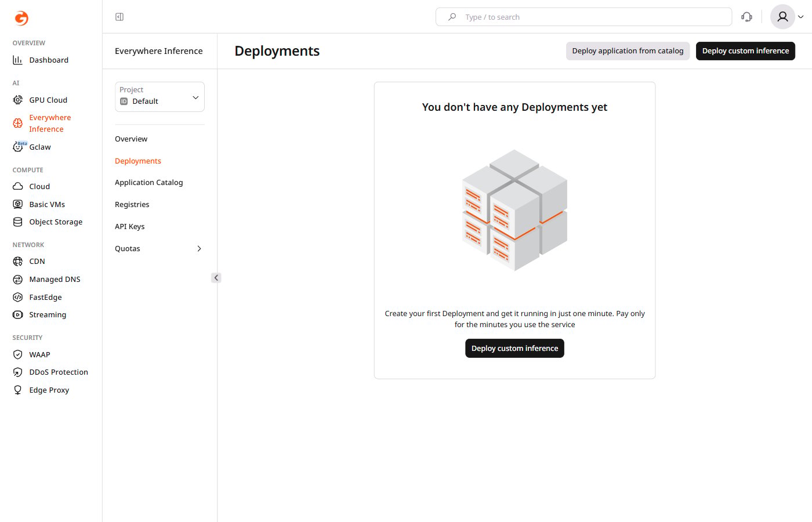Open Everywhere Inference nav link
Viewport: 812px width, 522px height.
[x=50, y=123]
